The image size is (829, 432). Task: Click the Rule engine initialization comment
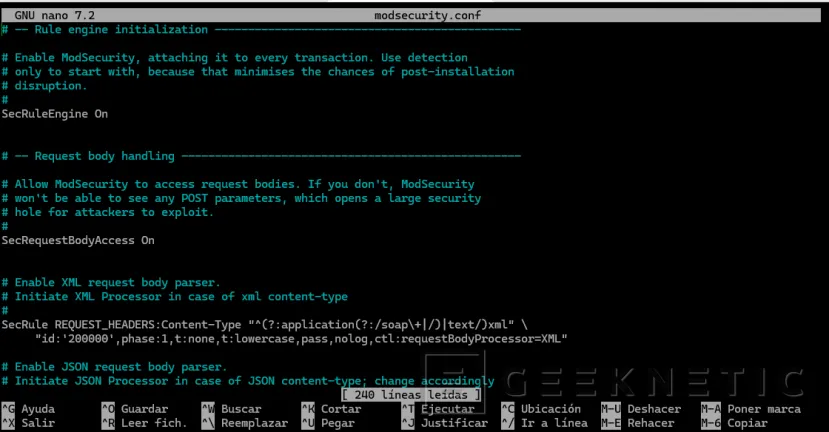[x=261, y=30]
